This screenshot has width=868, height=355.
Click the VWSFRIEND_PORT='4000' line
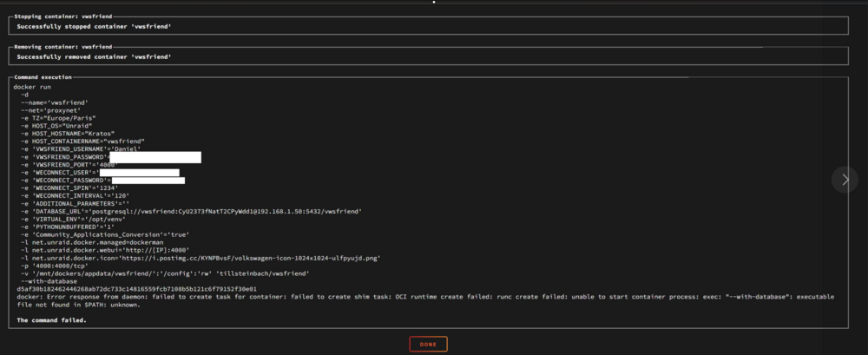[69, 165]
